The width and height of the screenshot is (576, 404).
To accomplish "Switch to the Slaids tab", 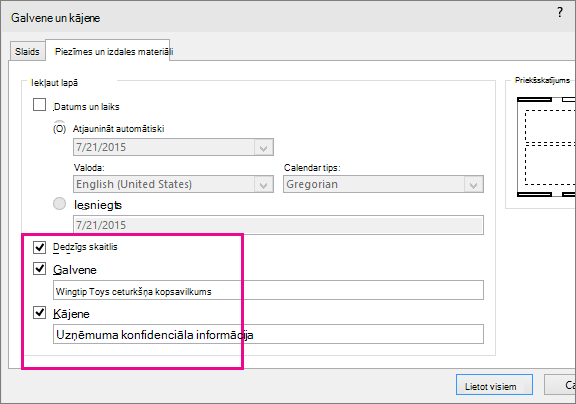I will point(27,51).
